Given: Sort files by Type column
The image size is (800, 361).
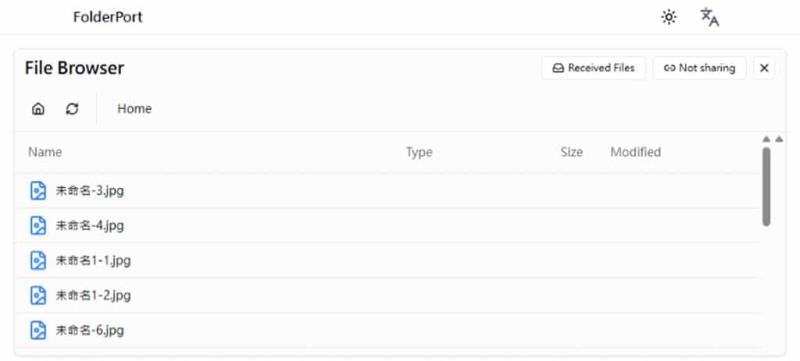Looking at the screenshot, I should (419, 152).
